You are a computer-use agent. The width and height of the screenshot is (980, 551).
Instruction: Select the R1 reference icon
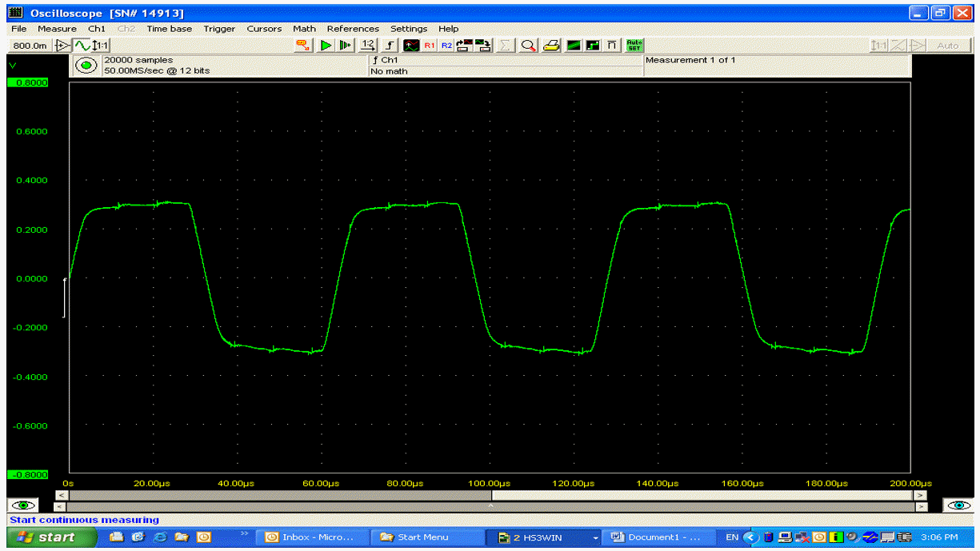(430, 46)
